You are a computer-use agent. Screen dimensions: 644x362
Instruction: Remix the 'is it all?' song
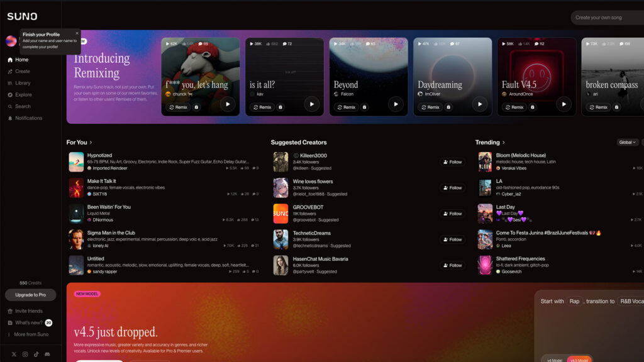point(262,107)
